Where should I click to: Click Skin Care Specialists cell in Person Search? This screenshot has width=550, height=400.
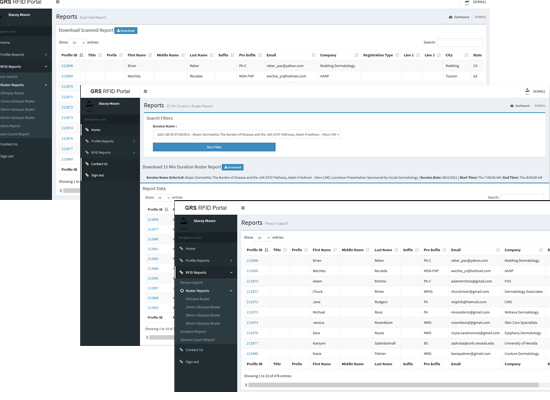(521, 322)
